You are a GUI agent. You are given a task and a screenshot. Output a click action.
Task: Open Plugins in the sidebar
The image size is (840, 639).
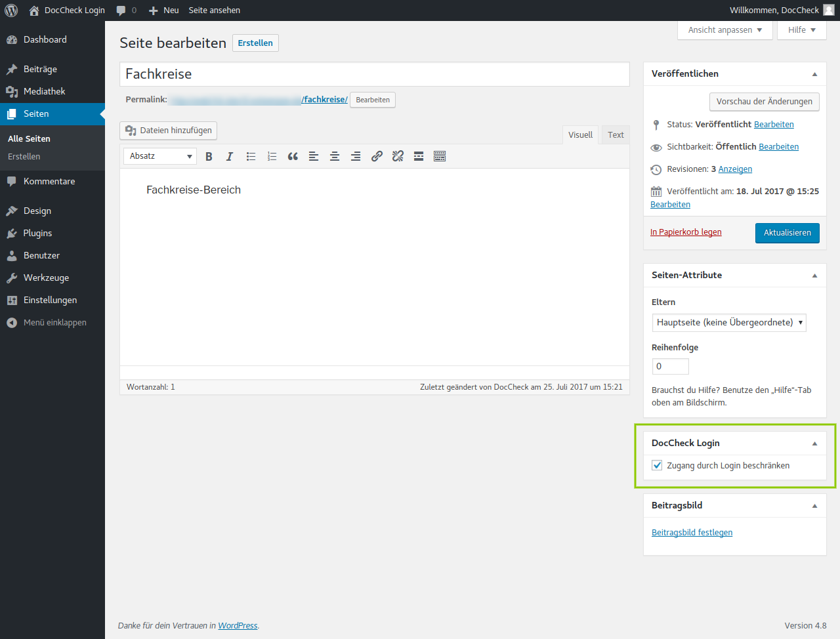[52, 233]
